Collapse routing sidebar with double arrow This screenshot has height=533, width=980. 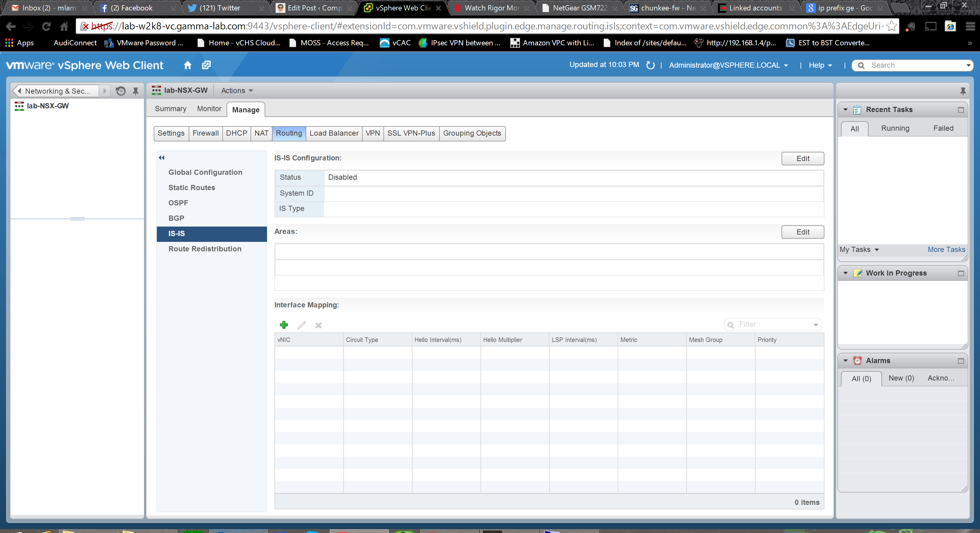coord(161,157)
